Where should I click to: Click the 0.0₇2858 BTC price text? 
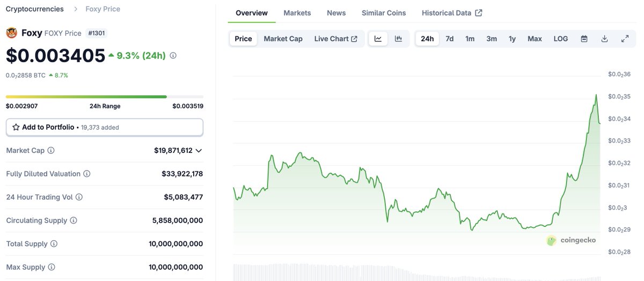26,76
